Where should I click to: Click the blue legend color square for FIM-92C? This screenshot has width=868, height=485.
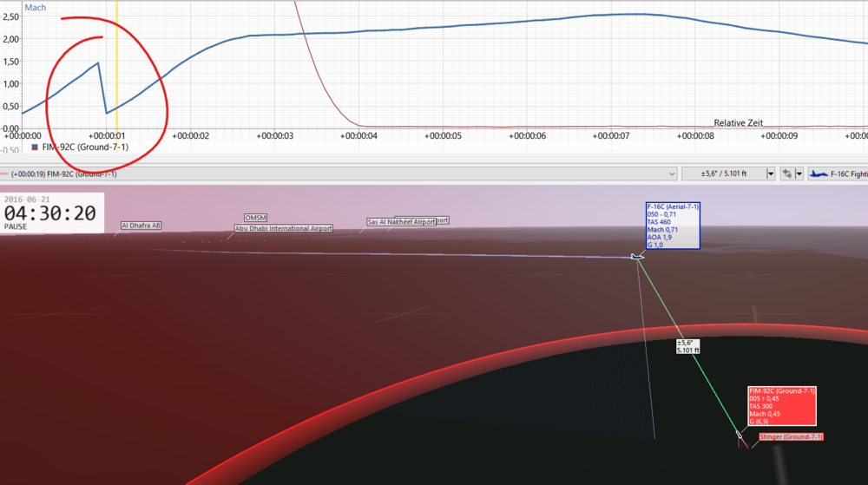[x=35, y=147]
